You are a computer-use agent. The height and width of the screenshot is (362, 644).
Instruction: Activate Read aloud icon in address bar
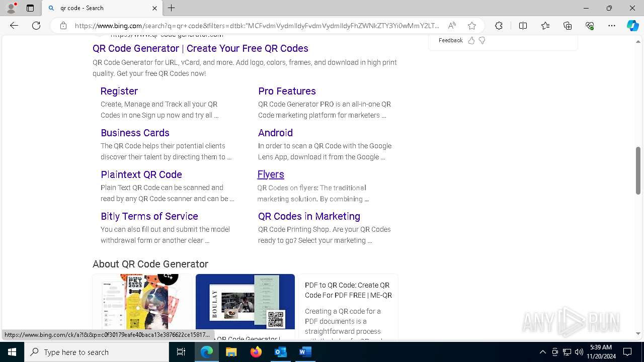coord(452,26)
